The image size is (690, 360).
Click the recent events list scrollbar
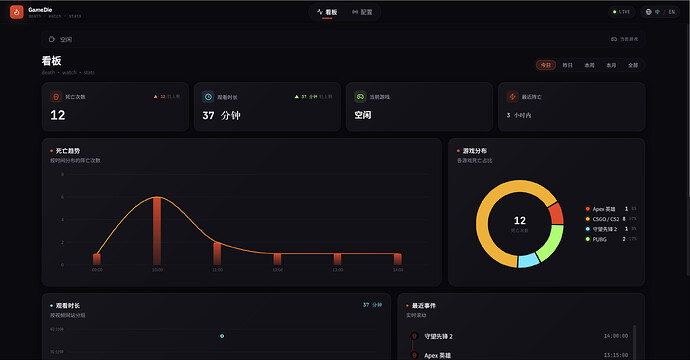634,342
